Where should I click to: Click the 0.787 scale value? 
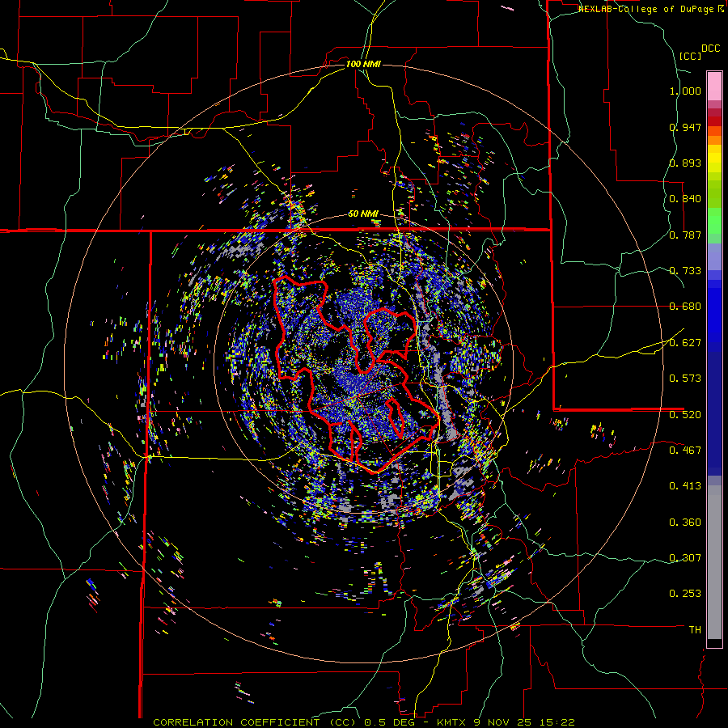685,235
